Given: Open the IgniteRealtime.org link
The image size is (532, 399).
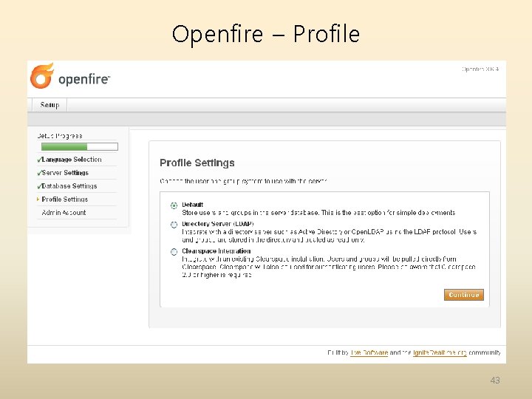Looking at the screenshot, I should tap(440, 352).
